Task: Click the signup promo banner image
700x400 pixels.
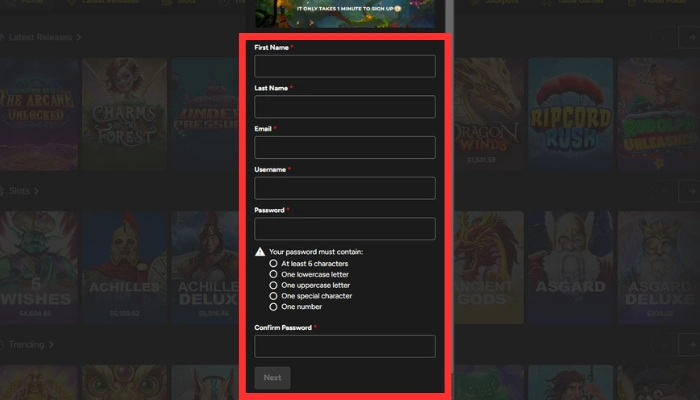Action: coord(345,13)
